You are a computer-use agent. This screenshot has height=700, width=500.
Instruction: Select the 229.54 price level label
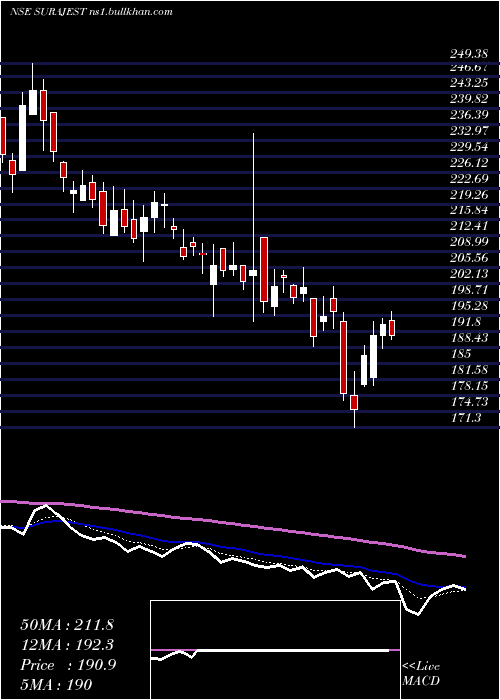469,147
